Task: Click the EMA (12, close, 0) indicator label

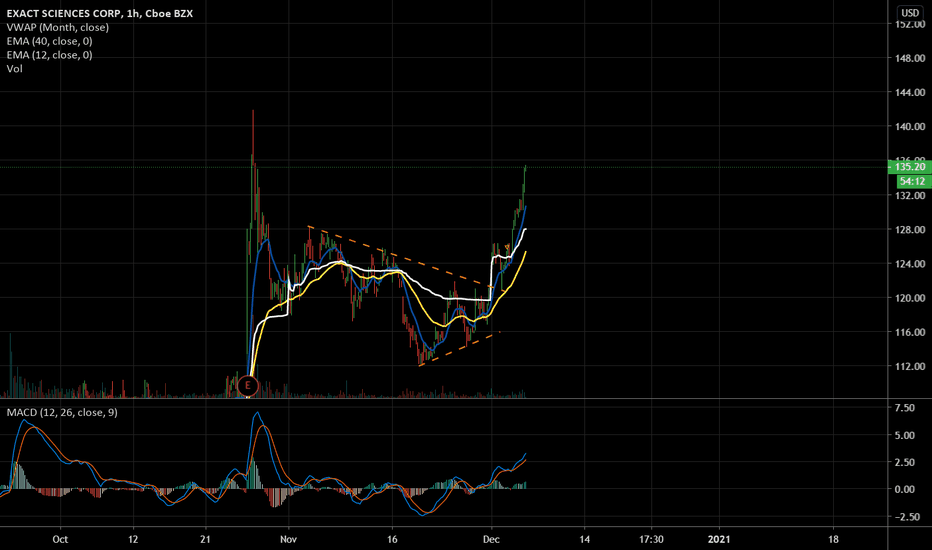Action: point(49,55)
